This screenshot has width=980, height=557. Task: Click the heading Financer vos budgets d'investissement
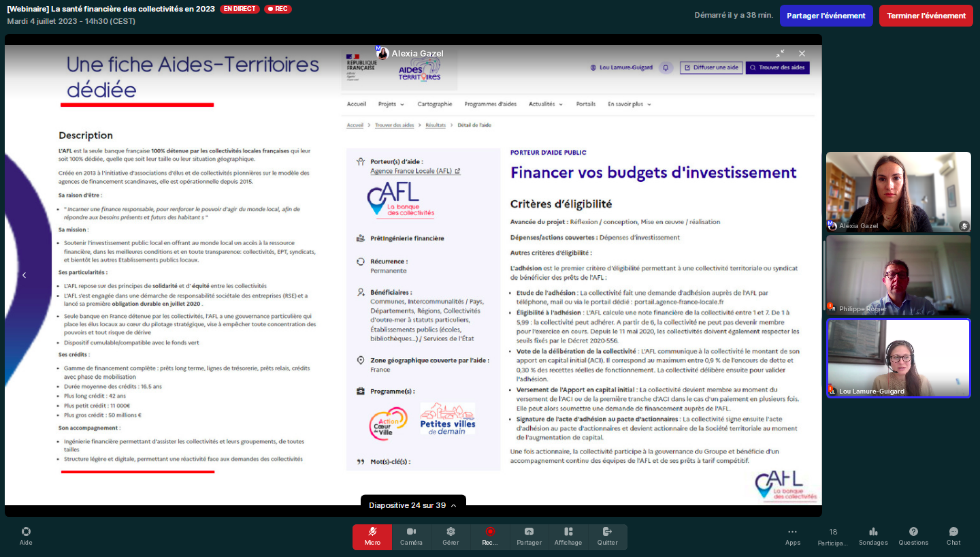653,172
